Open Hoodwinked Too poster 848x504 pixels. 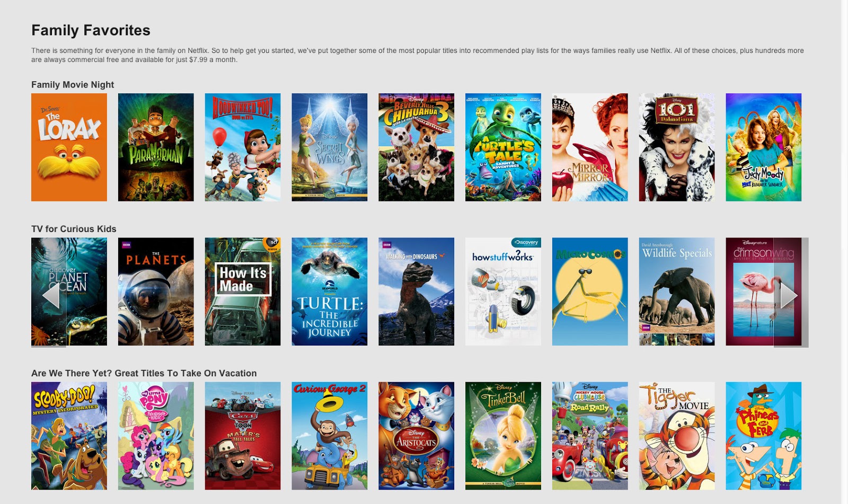click(x=243, y=147)
